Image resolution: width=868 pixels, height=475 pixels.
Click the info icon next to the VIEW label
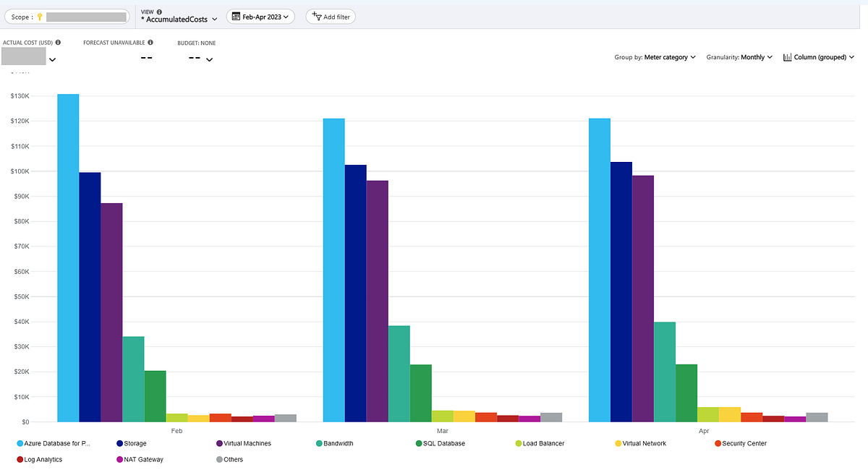[x=158, y=11]
